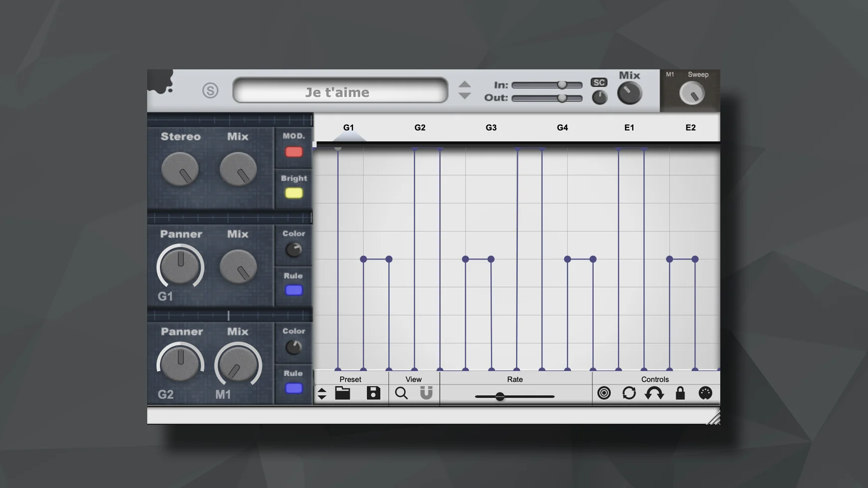Click the target circle icon under Controls

[604, 394]
